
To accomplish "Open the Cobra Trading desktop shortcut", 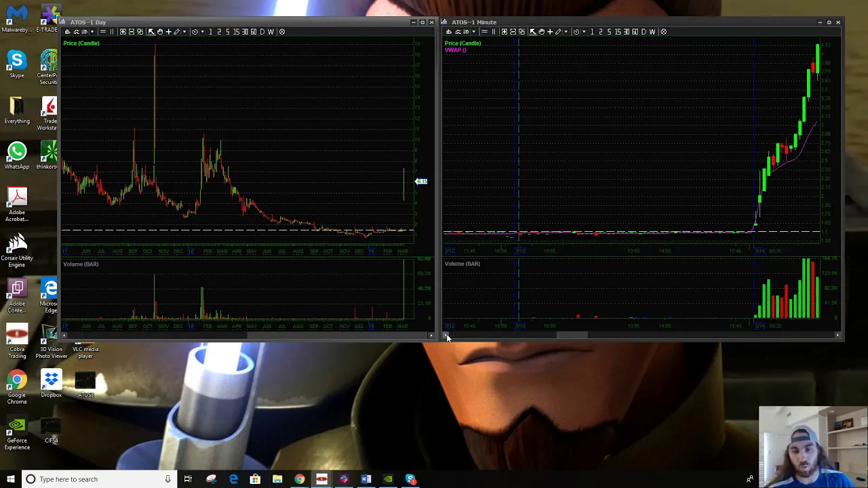I will 17,342.
